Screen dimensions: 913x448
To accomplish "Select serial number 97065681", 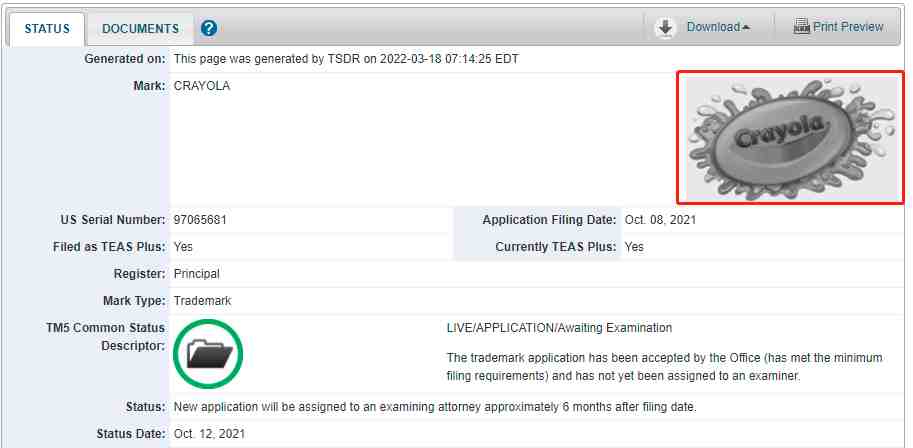I will (200, 220).
